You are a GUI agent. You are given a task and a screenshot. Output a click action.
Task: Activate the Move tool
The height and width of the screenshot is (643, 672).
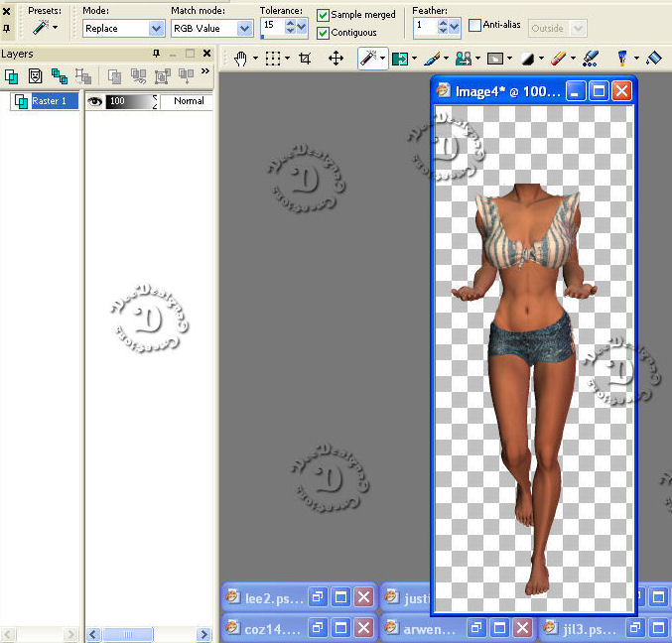click(x=336, y=59)
